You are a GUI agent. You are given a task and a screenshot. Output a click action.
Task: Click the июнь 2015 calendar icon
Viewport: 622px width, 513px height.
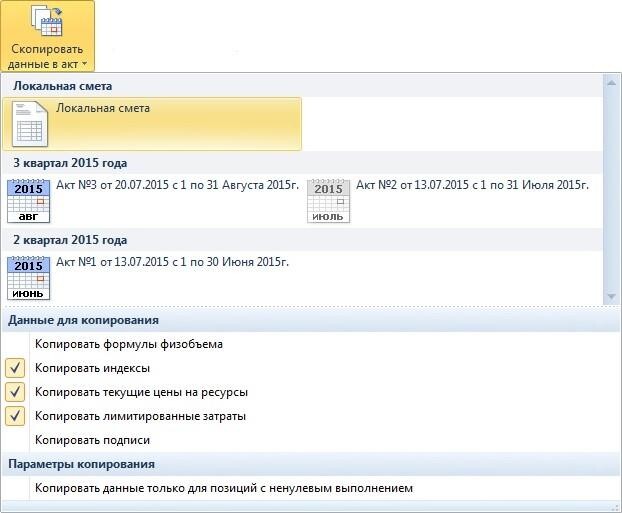(29, 278)
